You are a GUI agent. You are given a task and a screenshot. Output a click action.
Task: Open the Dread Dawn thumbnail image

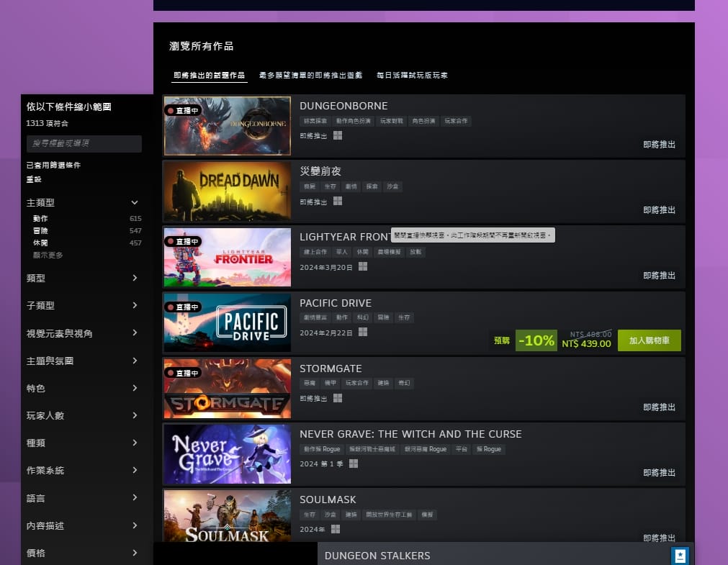[228, 191]
